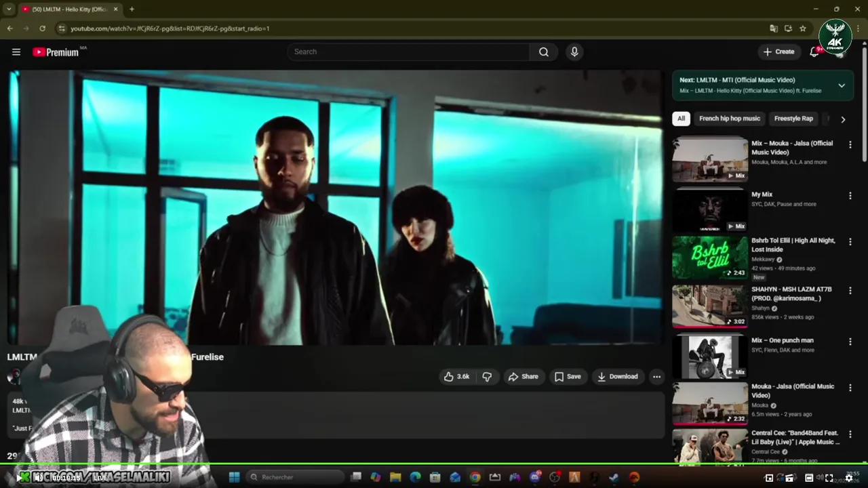
Task: Click the translate page icon in address bar
Action: coord(774,28)
